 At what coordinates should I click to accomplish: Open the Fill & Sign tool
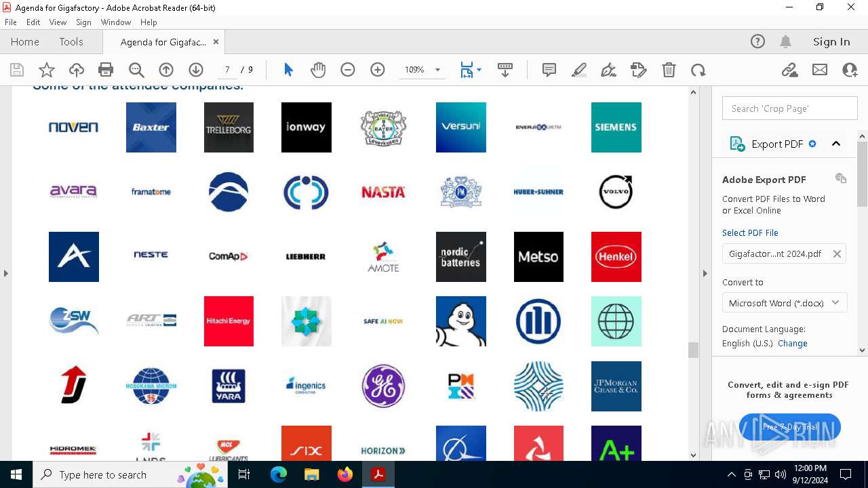point(609,70)
